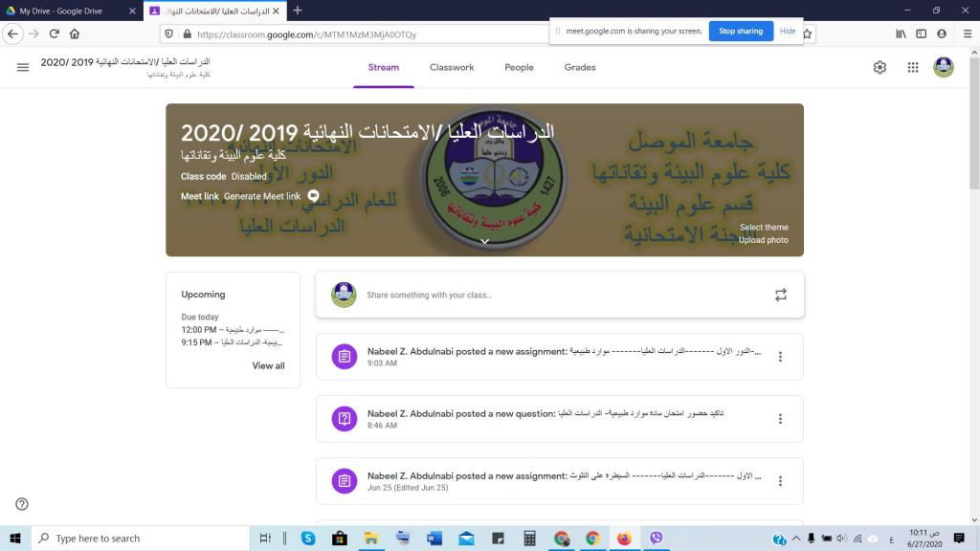The height and width of the screenshot is (551, 980).
Task: Switch to the Classwork tab
Action: [452, 67]
